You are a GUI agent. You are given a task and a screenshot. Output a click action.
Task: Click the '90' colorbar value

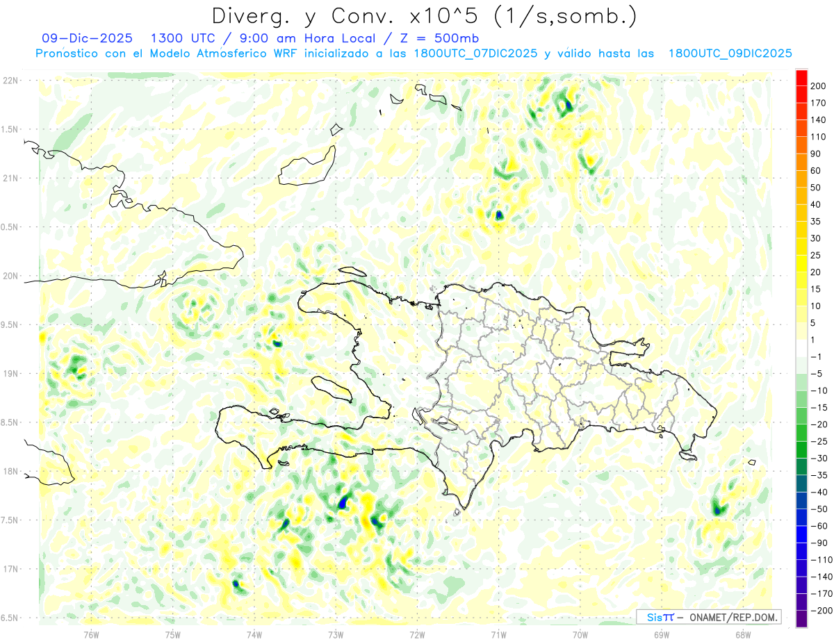click(816, 154)
